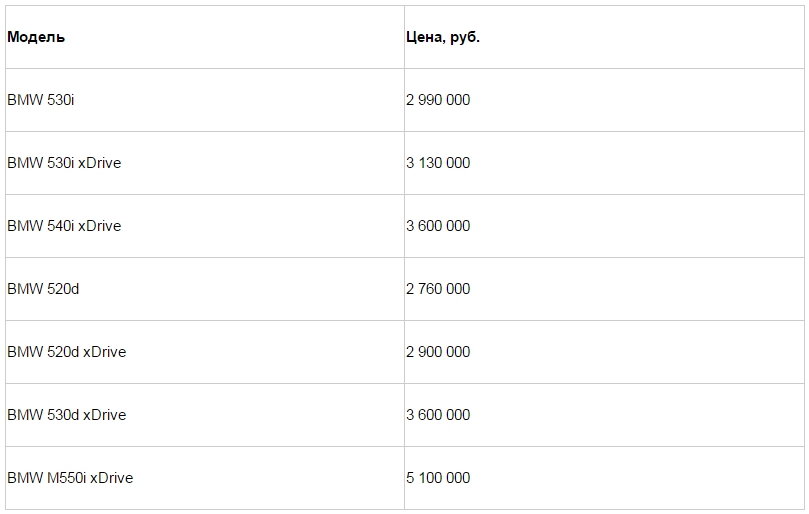Click the BMW 530d xDrive cell

(205, 415)
